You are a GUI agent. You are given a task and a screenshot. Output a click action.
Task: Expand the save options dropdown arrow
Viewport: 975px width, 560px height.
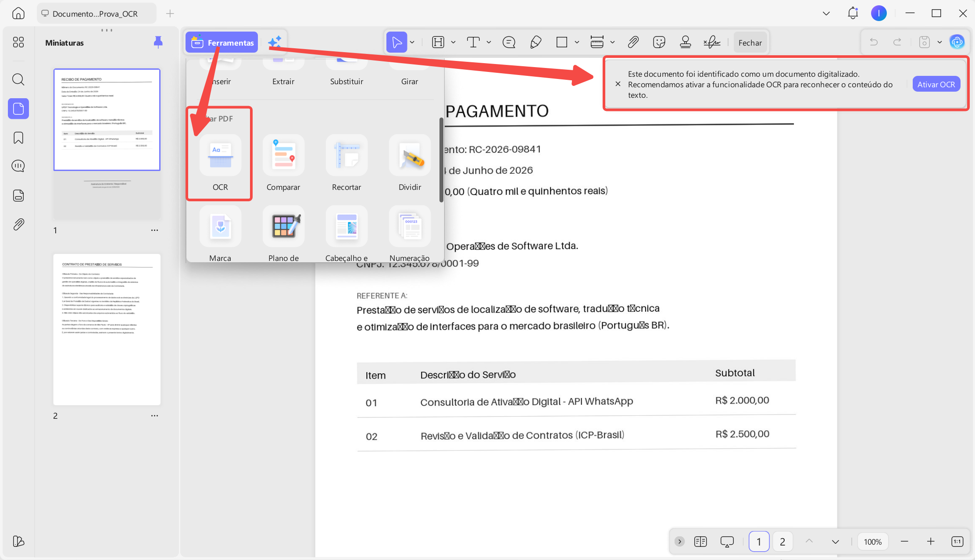(x=939, y=43)
